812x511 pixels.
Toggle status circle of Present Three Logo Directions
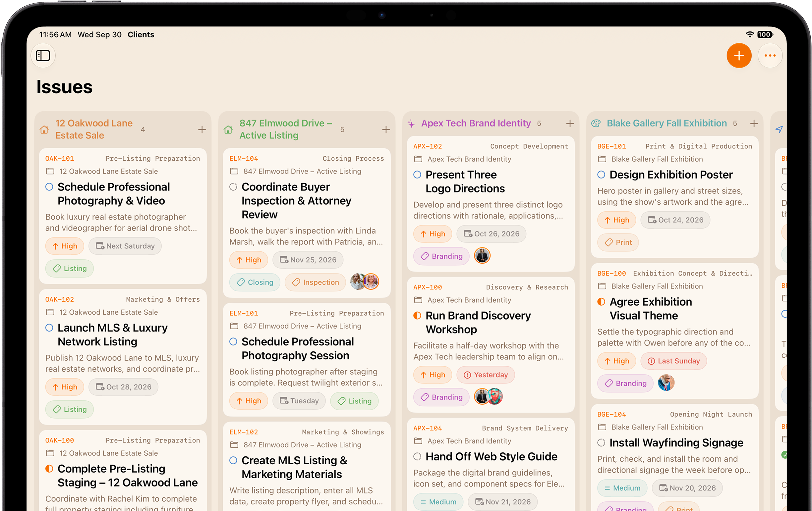pyautogui.click(x=417, y=175)
